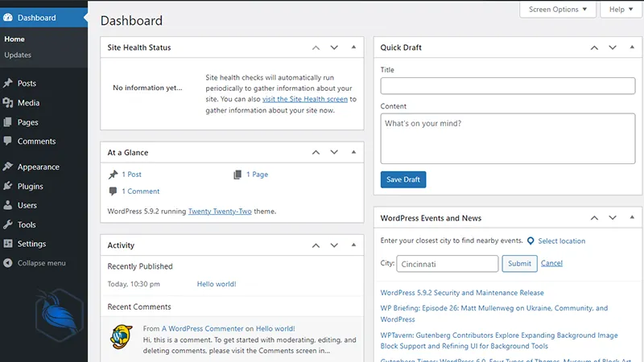Collapse the admin sidebar menu
644x362 pixels.
[40, 263]
